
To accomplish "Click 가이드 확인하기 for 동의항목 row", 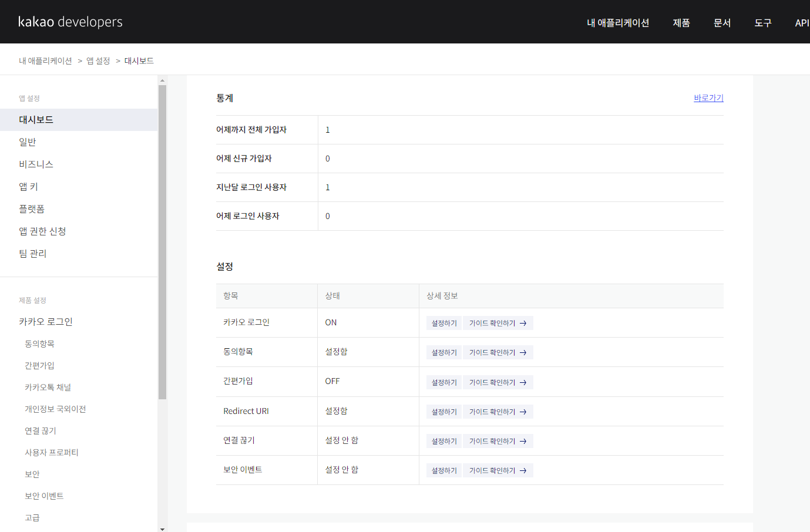I will (x=498, y=352).
